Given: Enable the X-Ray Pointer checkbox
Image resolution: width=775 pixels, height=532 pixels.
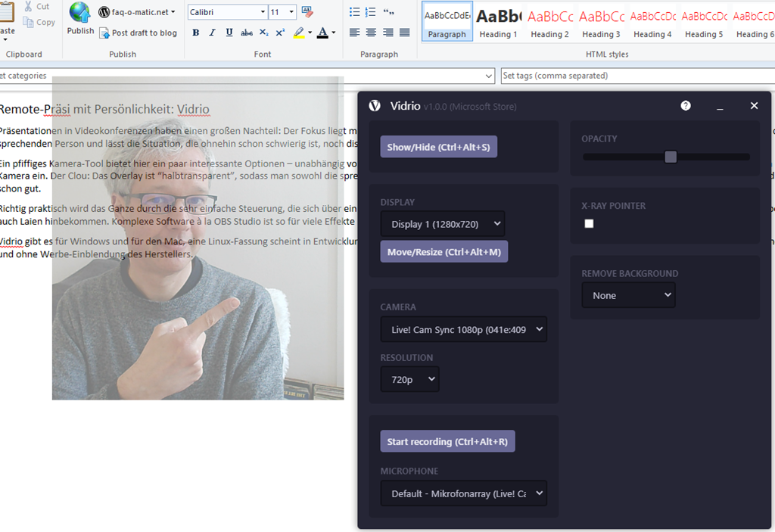Looking at the screenshot, I should [589, 223].
